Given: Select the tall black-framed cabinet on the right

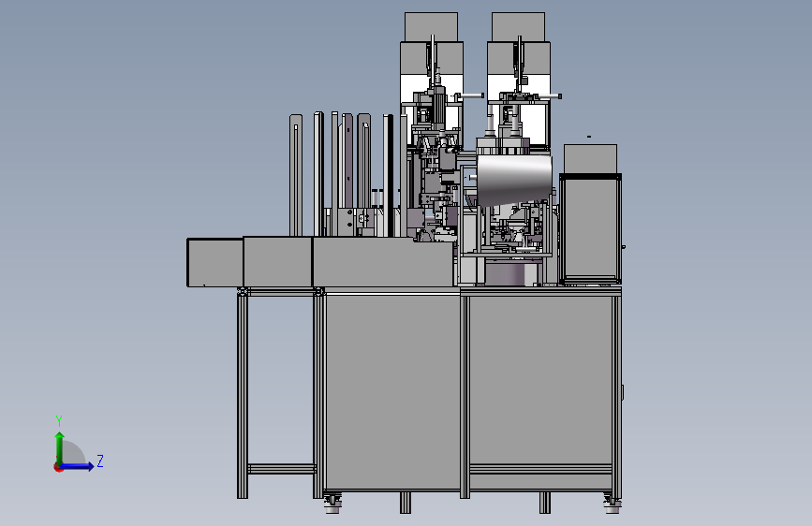Looking at the screenshot, I should point(590,228).
